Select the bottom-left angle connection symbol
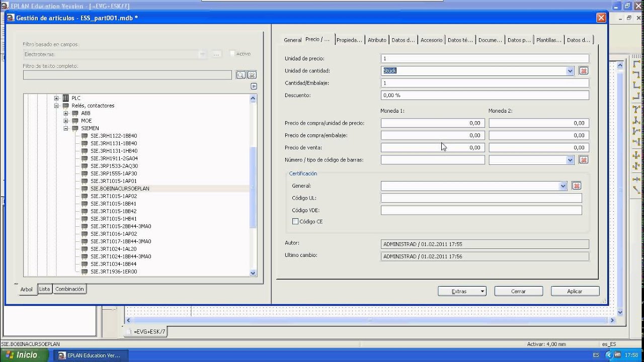This screenshot has height=362, width=644. tap(636, 85)
